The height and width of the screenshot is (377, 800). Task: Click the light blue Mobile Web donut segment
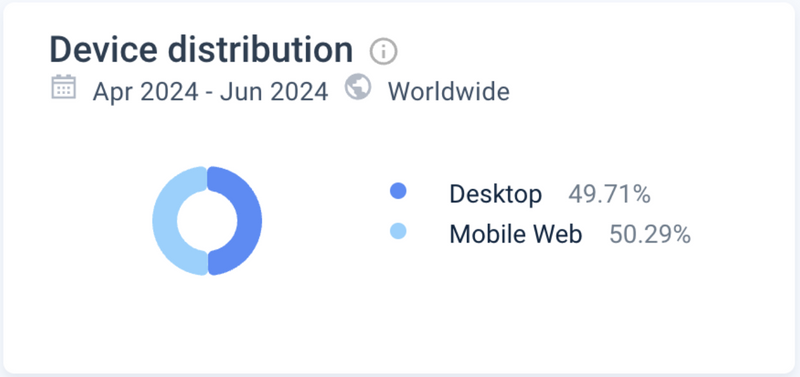point(171,220)
